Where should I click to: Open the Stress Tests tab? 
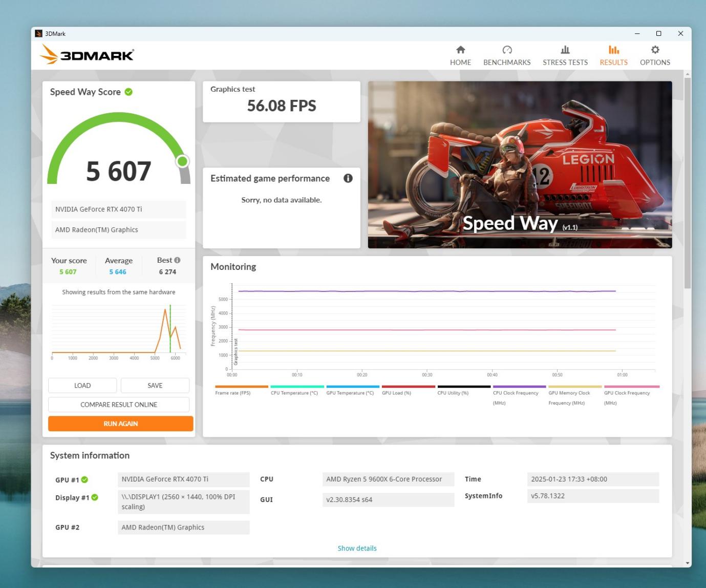[x=565, y=56]
